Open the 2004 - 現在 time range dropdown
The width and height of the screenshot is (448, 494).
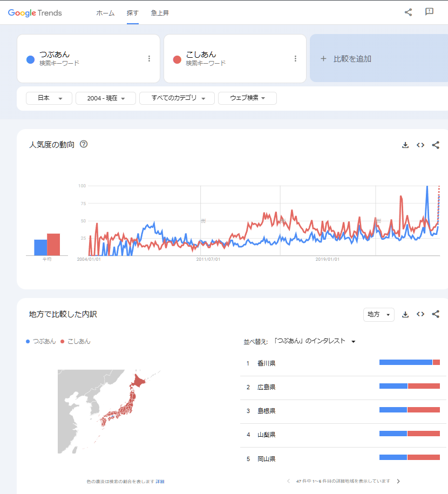coord(106,98)
